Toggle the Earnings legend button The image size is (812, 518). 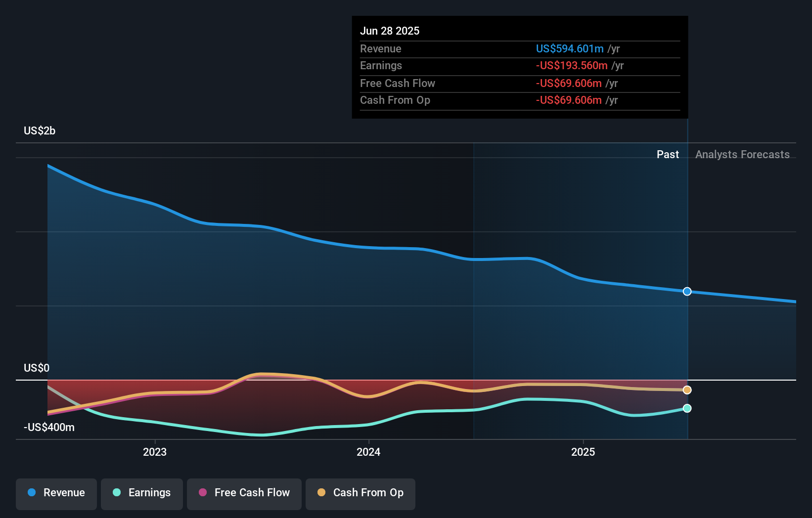pos(142,494)
